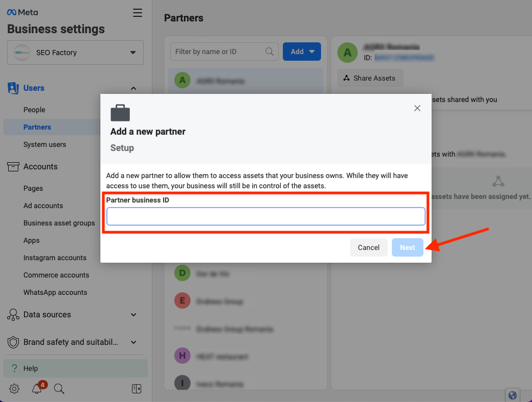Viewport: 532px width, 402px height.
Task: Toggle the sidebar collapse panel icon
Action: coord(136,389)
